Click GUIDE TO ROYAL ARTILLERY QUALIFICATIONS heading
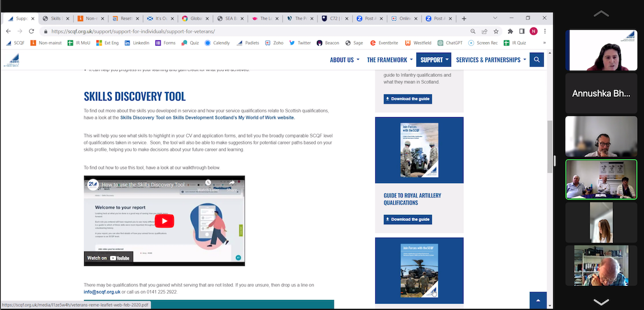Viewport: 644px width, 310px height. (x=412, y=199)
